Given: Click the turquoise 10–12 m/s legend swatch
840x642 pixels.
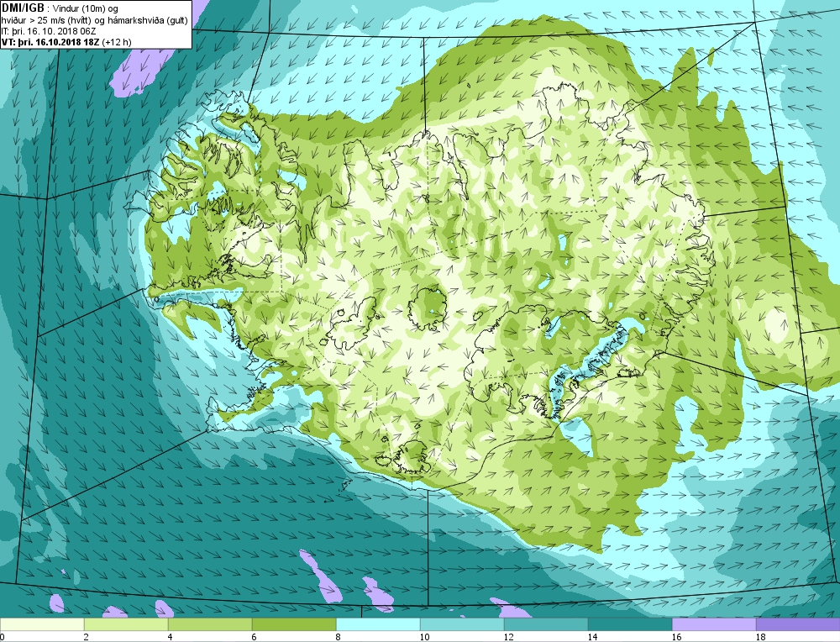Looking at the screenshot, I should (462, 625).
